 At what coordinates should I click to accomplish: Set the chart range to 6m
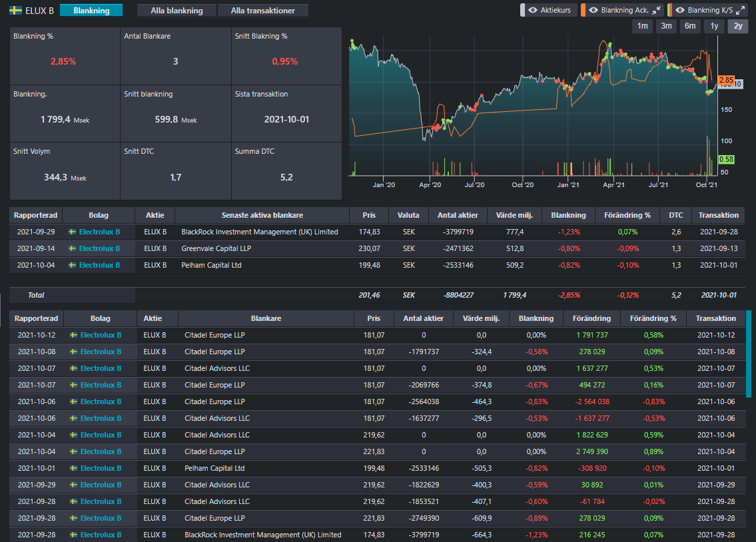pos(690,26)
